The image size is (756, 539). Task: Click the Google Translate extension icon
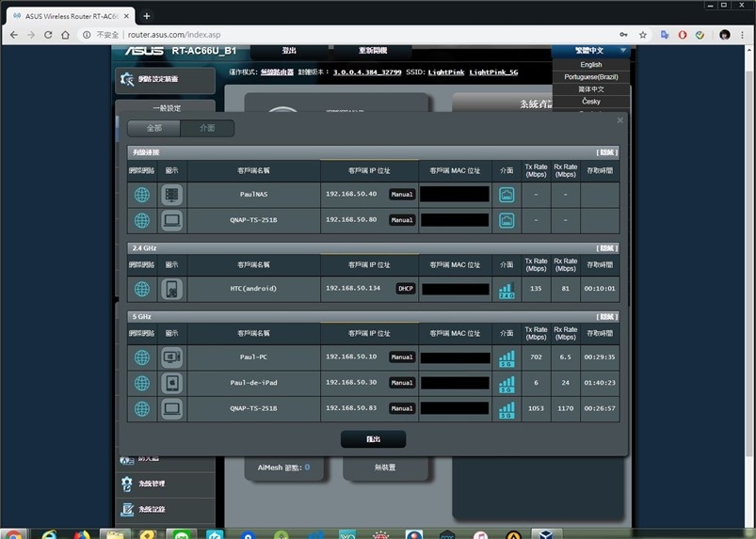point(665,35)
